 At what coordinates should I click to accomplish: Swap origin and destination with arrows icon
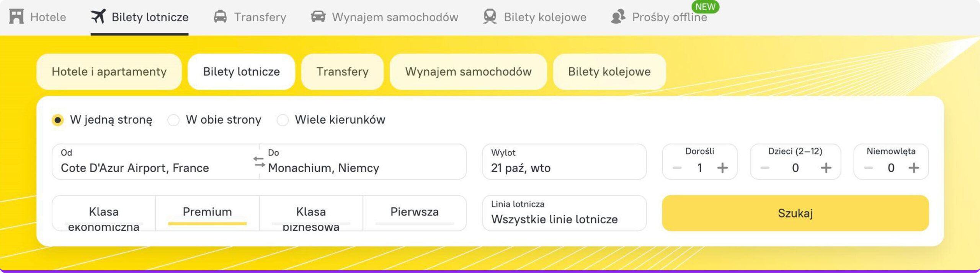pos(259,162)
